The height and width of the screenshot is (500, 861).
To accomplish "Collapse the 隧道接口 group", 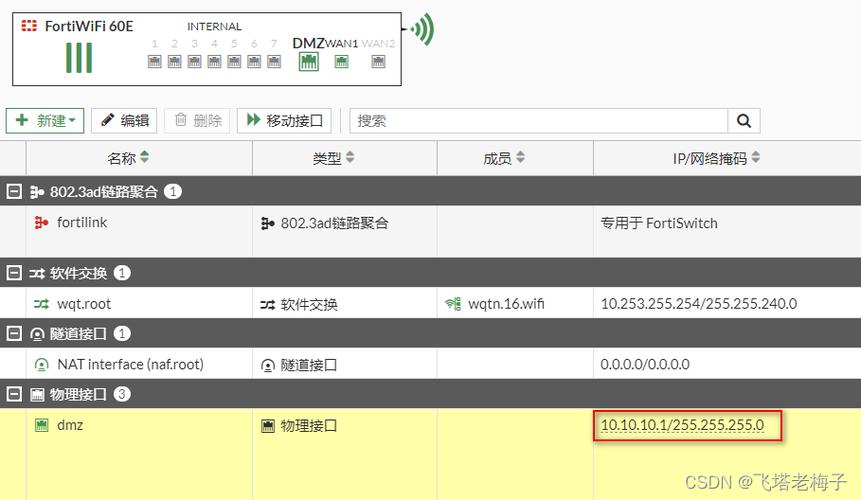I will click(14, 333).
